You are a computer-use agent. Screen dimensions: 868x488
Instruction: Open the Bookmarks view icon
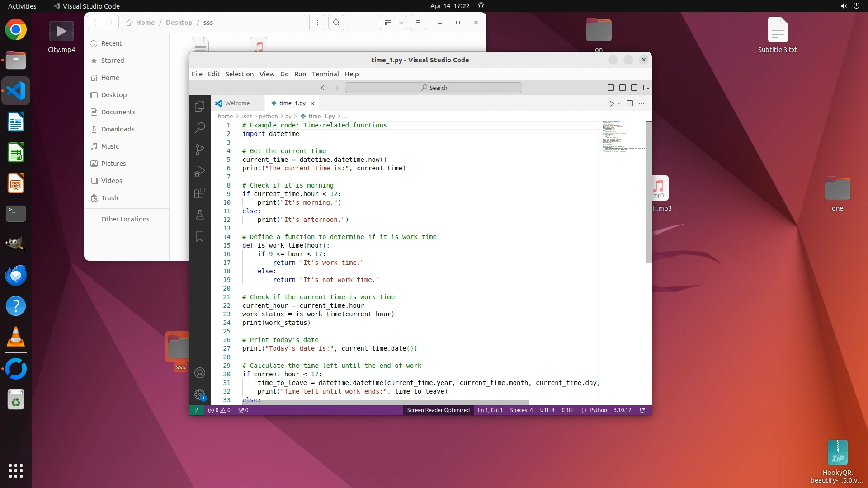click(199, 236)
